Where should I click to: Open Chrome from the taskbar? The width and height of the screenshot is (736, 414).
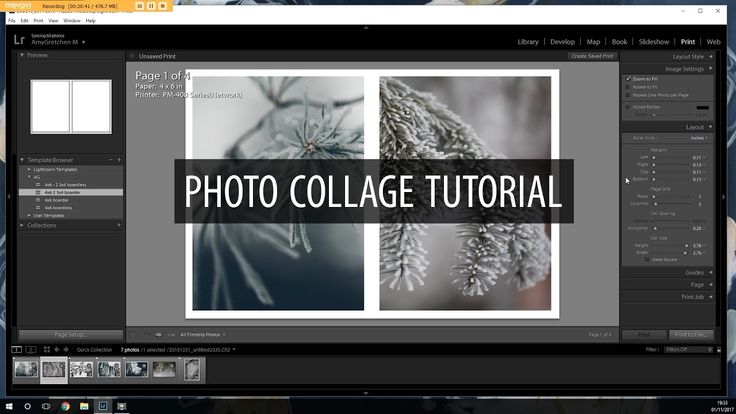(65, 406)
